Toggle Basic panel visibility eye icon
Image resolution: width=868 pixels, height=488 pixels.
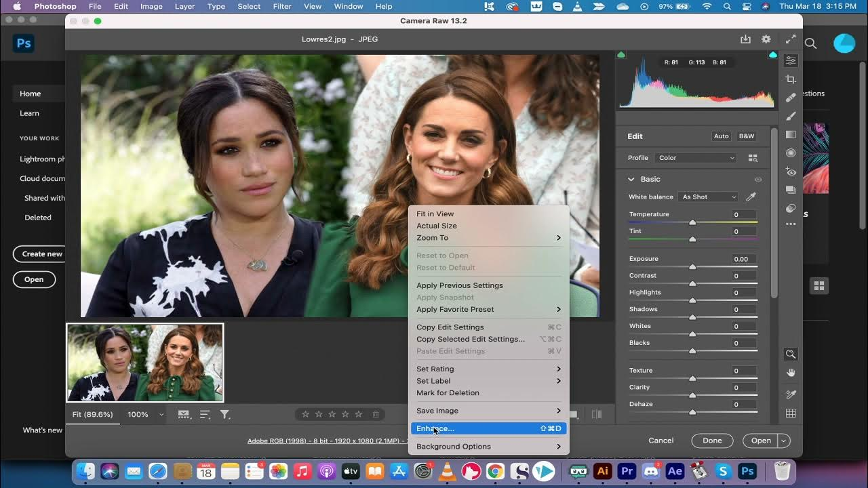click(757, 180)
